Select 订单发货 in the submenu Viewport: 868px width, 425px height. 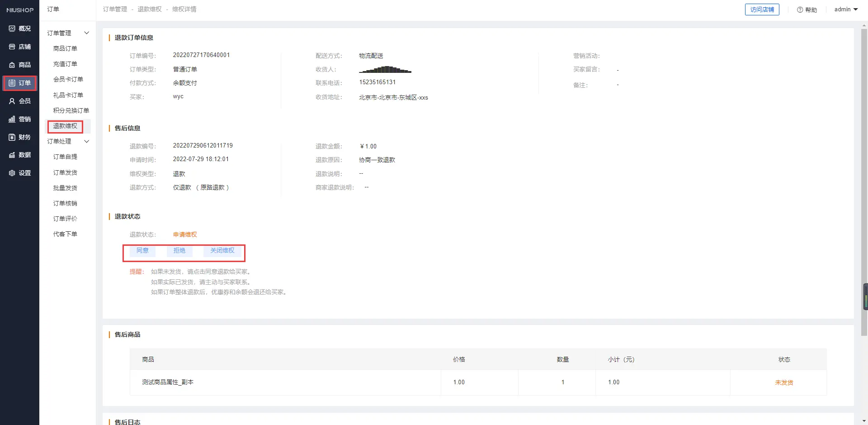pos(65,172)
